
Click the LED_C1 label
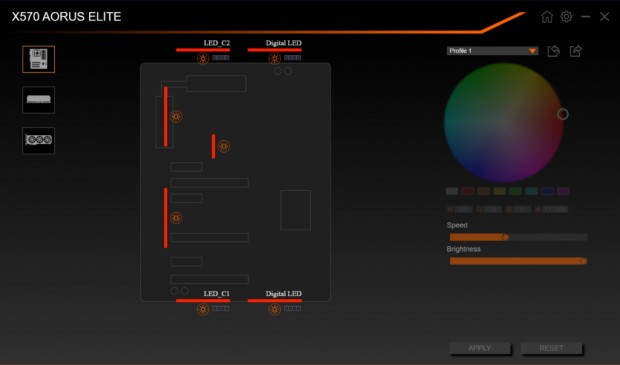(216, 294)
